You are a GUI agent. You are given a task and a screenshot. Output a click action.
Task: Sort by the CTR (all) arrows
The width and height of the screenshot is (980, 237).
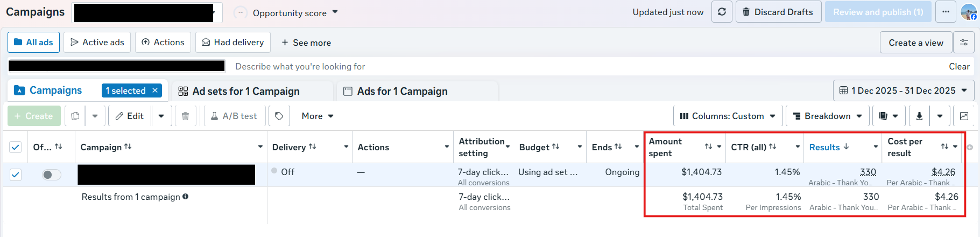point(773,147)
